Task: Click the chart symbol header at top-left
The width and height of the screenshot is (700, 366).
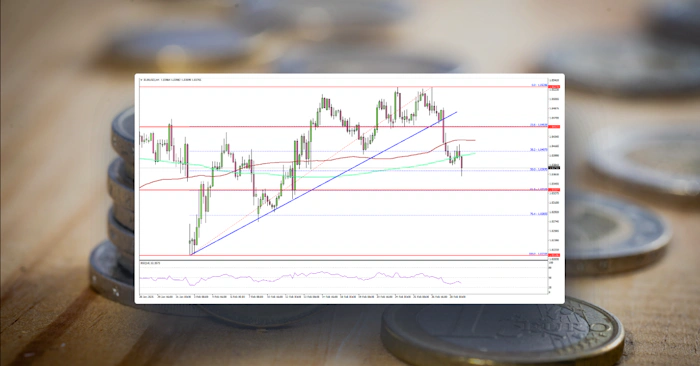Action: (171, 80)
